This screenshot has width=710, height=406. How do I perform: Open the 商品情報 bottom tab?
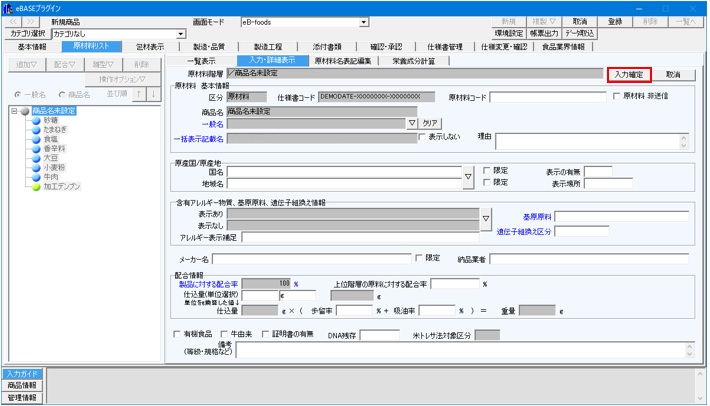[x=22, y=386]
